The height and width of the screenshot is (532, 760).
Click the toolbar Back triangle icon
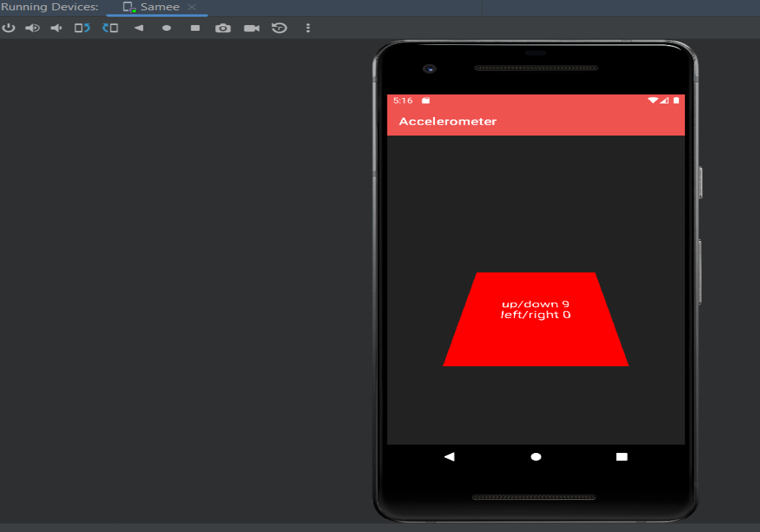click(139, 28)
